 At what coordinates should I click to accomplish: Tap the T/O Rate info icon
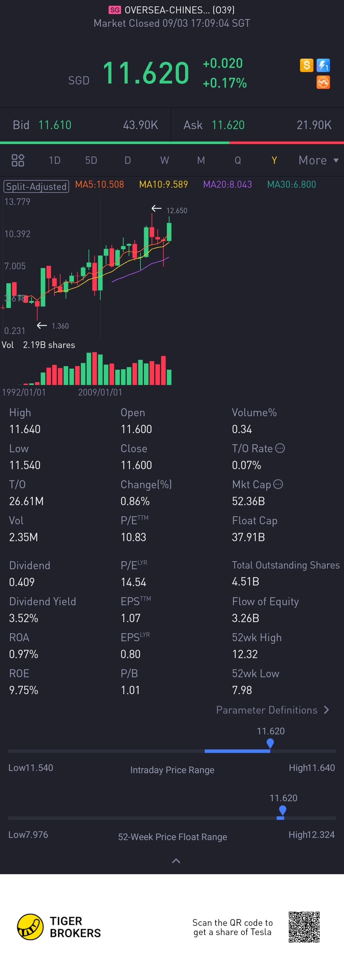[x=280, y=448]
